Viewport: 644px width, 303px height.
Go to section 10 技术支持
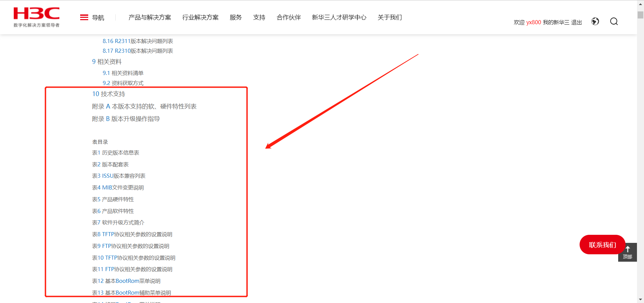109,94
